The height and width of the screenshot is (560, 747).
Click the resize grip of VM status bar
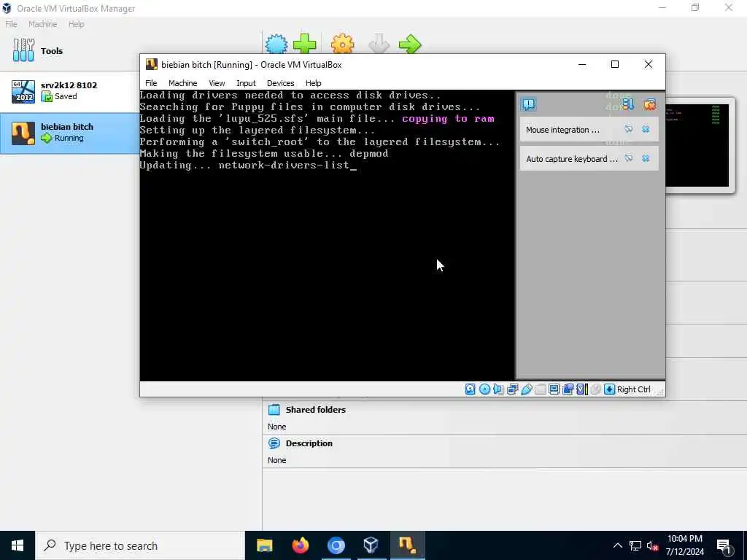point(659,392)
